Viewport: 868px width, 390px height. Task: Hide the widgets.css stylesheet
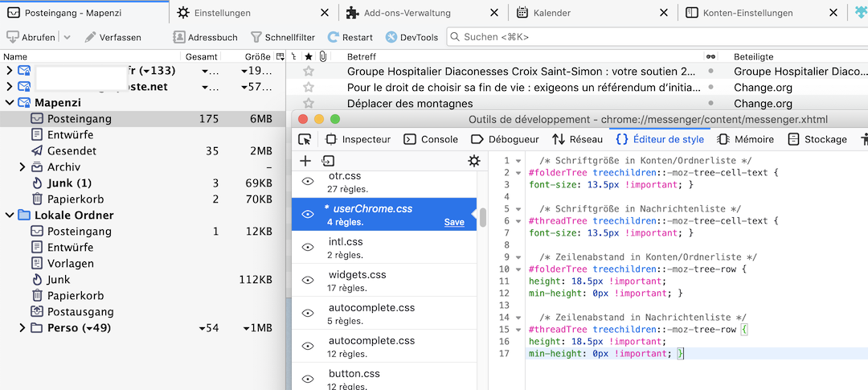click(x=307, y=280)
